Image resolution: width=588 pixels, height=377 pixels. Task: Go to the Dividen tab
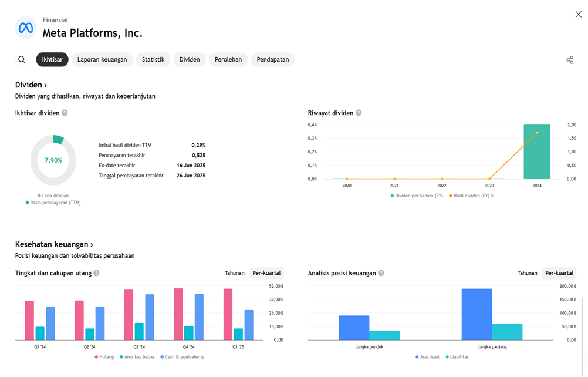click(x=190, y=60)
